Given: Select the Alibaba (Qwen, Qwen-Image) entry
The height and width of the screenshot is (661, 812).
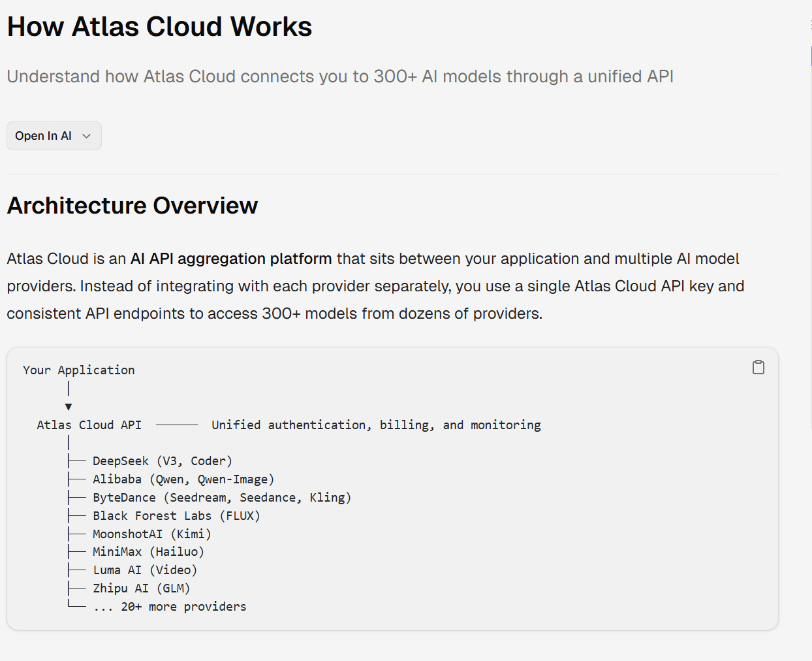Looking at the screenshot, I should click(x=183, y=479).
